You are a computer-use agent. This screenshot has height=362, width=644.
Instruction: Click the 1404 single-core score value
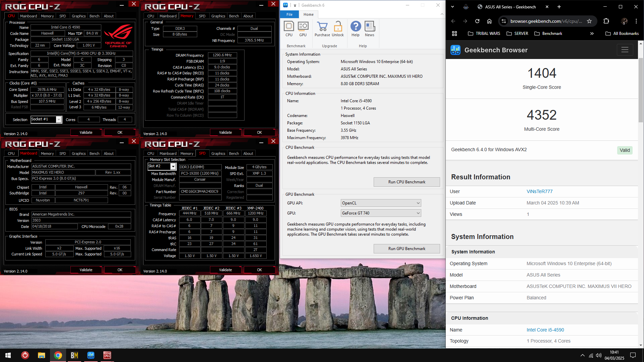coord(542,73)
